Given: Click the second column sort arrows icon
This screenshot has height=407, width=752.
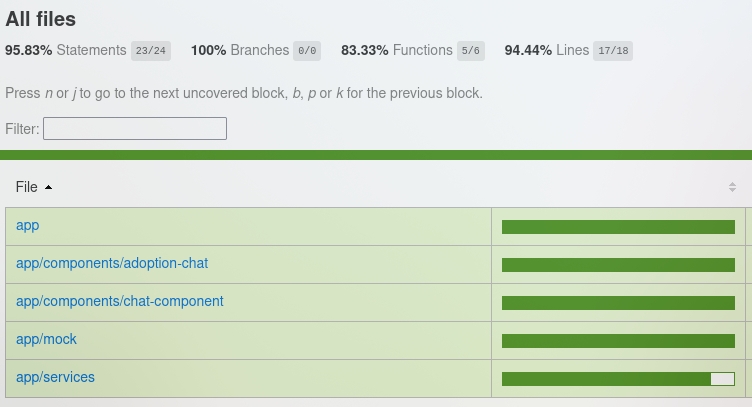Looking at the screenshot, I should coord(732,187).
